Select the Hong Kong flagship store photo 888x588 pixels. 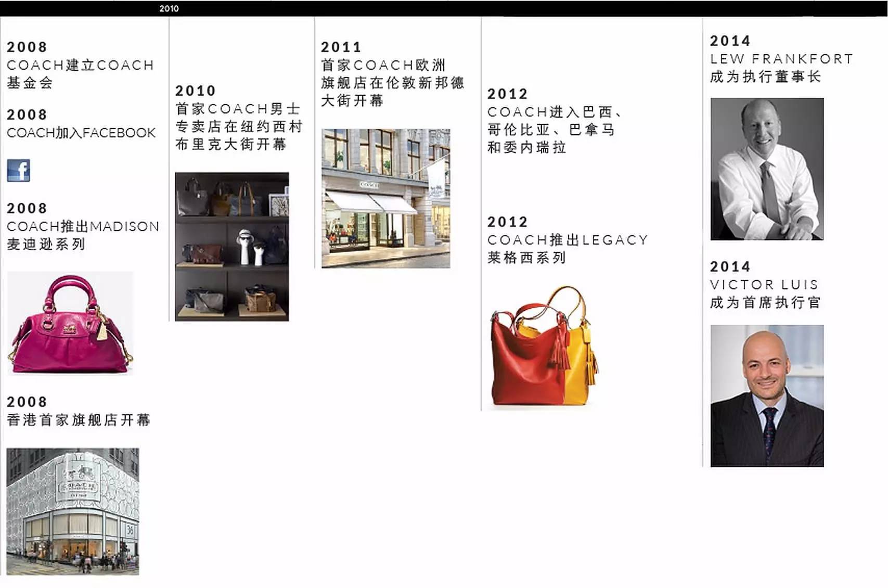[73, 511]
